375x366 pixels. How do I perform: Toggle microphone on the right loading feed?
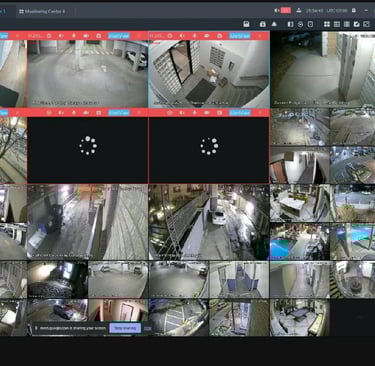point(195,113)
